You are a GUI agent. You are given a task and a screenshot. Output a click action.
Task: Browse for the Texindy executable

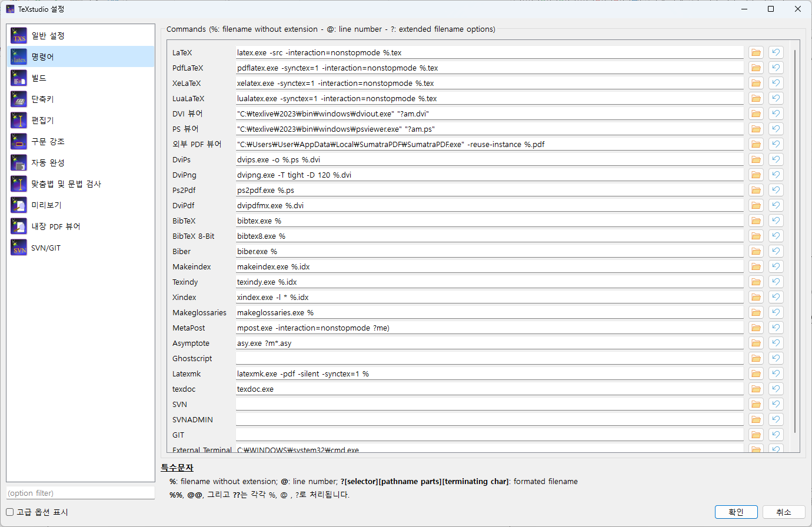click(756, 282)
